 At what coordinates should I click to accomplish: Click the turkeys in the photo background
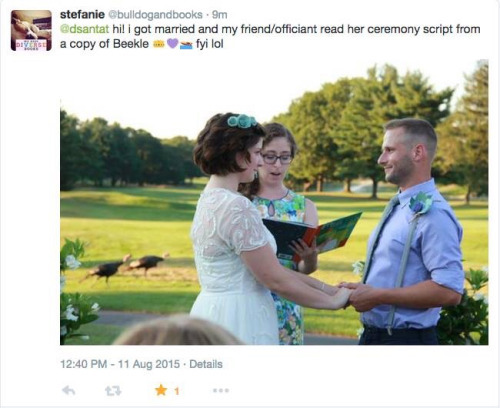coord(126,267)
